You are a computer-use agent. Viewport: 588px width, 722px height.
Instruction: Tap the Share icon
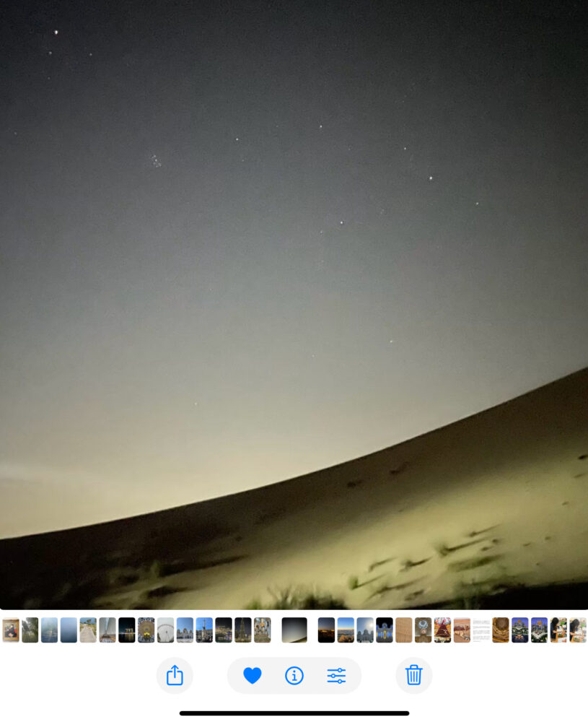(175, 676)
